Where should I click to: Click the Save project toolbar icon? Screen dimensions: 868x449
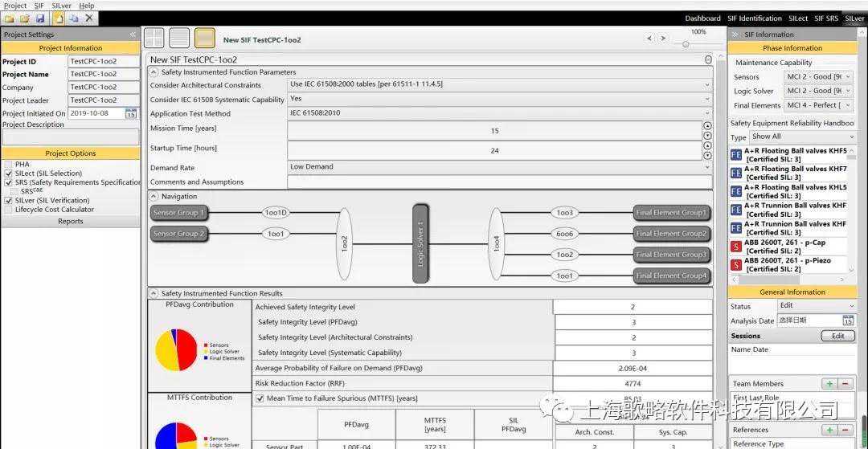click(x=40, y=18)
